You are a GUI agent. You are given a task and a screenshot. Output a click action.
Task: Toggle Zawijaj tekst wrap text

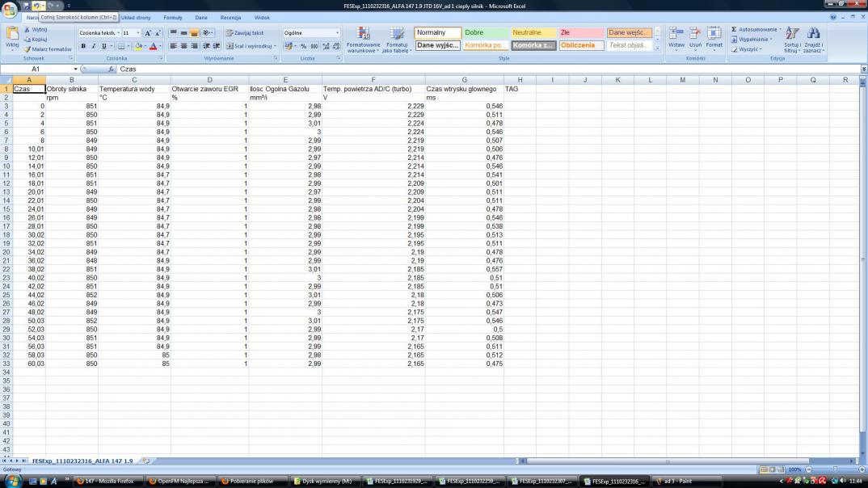click(245, 33)
